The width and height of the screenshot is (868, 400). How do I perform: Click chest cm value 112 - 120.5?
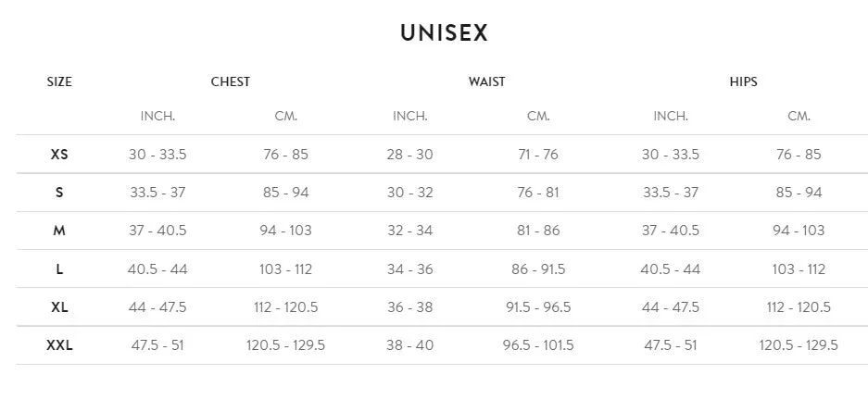coord(285,307)
